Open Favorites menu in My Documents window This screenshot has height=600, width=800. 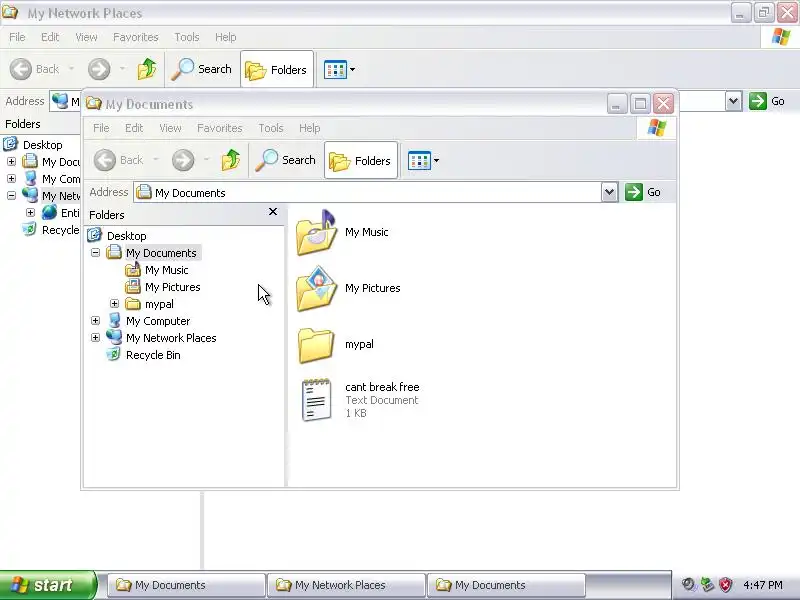click(219, 128)
